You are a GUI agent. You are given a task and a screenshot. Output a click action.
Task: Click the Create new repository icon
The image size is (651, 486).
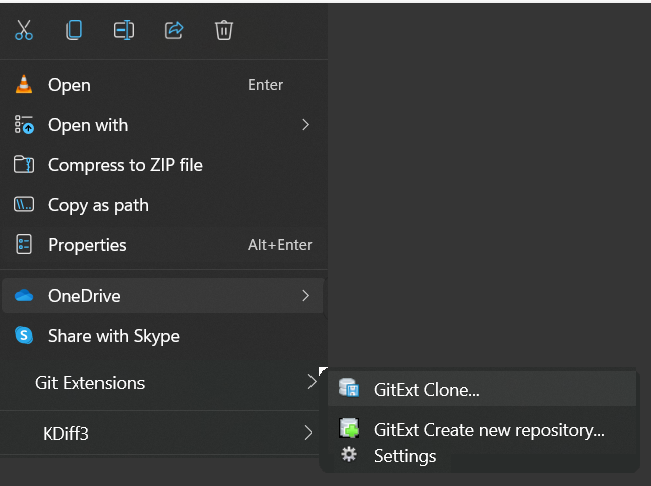pos(349,429)
